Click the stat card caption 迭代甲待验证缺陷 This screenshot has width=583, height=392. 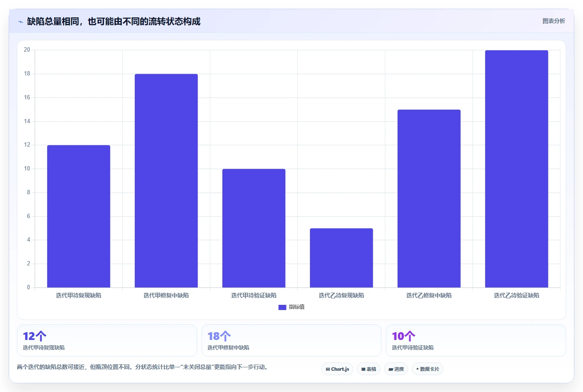click(x=413, y=348)
